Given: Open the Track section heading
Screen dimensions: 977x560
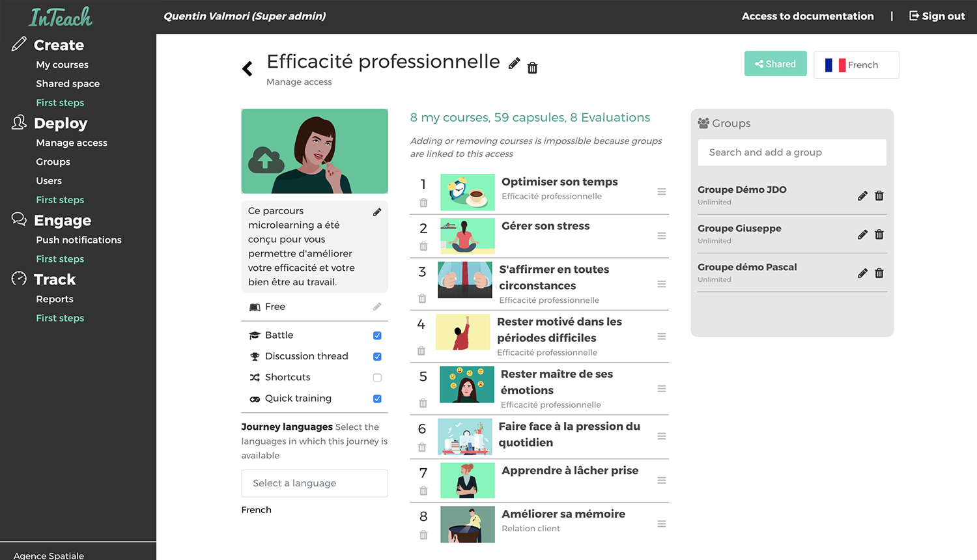Looking at the screenshot, I should click(55, 279).
